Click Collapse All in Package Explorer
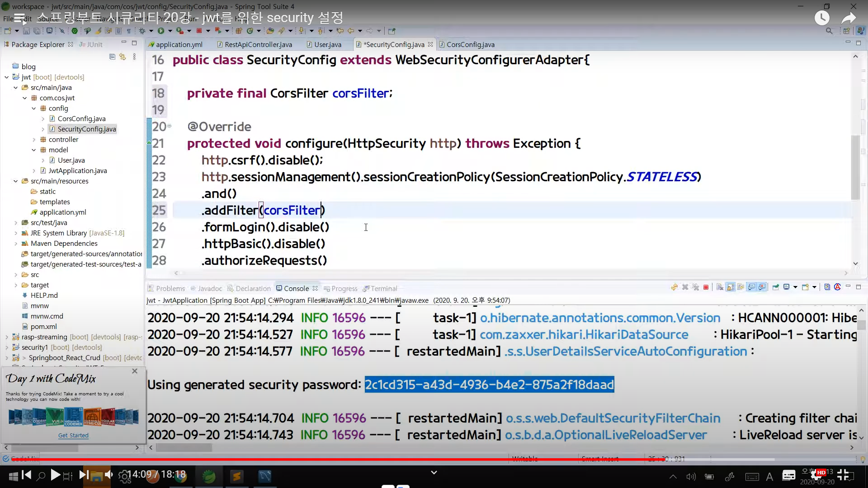This screenshot has width=868, height=488. [112, 57]
